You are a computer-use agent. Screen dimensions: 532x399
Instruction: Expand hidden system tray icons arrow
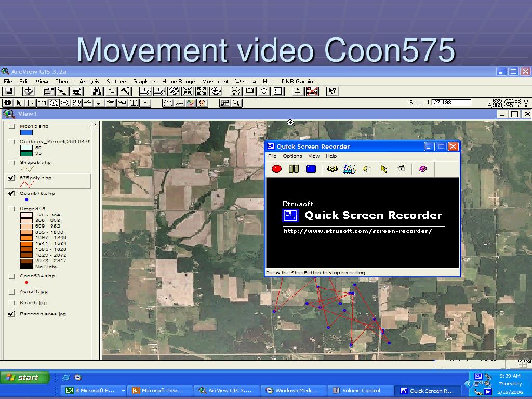point(468,384)
